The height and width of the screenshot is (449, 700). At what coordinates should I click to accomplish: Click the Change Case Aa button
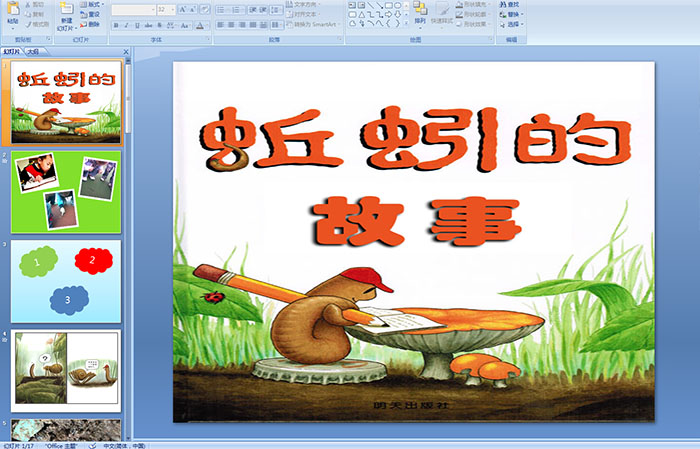coord(184,25)
